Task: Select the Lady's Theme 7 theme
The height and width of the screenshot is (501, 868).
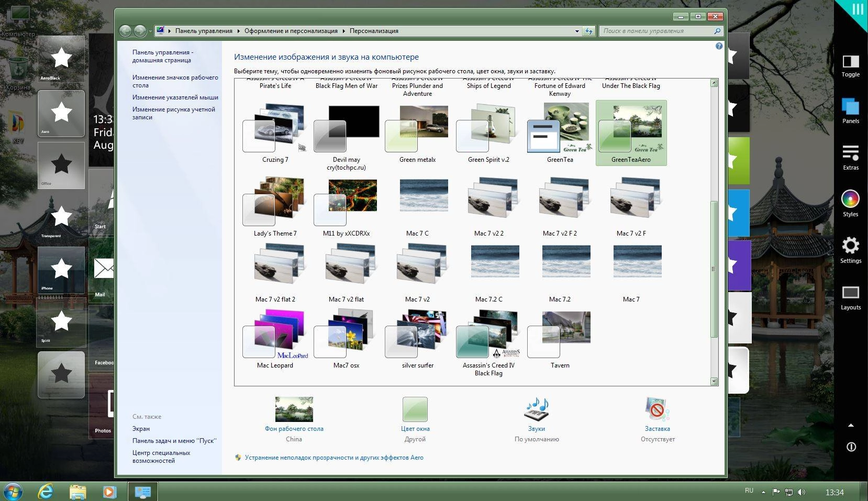Action: pyautogui.click(x=275, y=207)
